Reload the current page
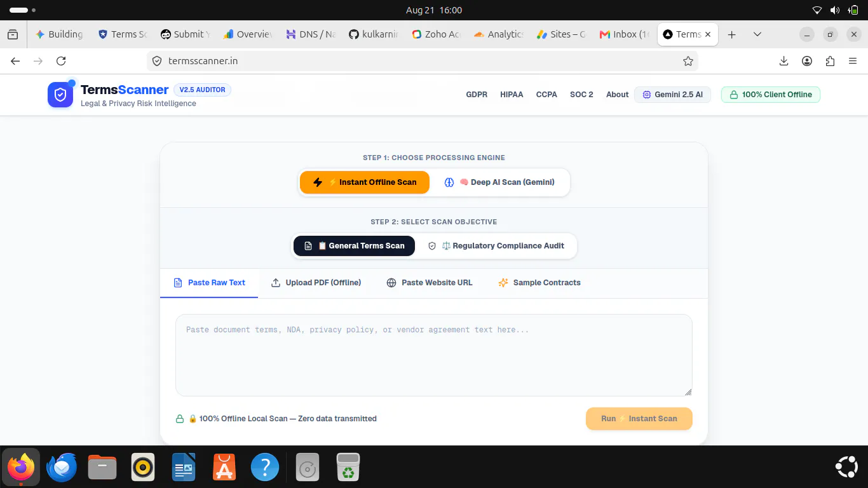 (61, 61)
